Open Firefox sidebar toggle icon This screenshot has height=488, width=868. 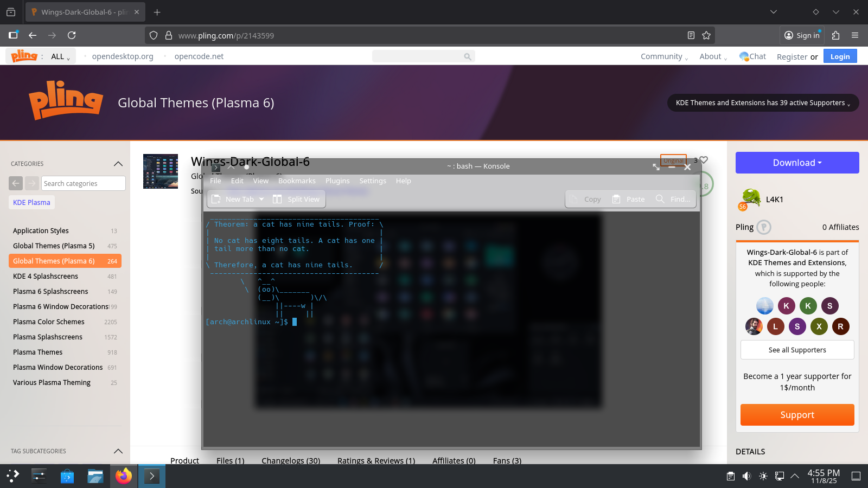point(13,35)
